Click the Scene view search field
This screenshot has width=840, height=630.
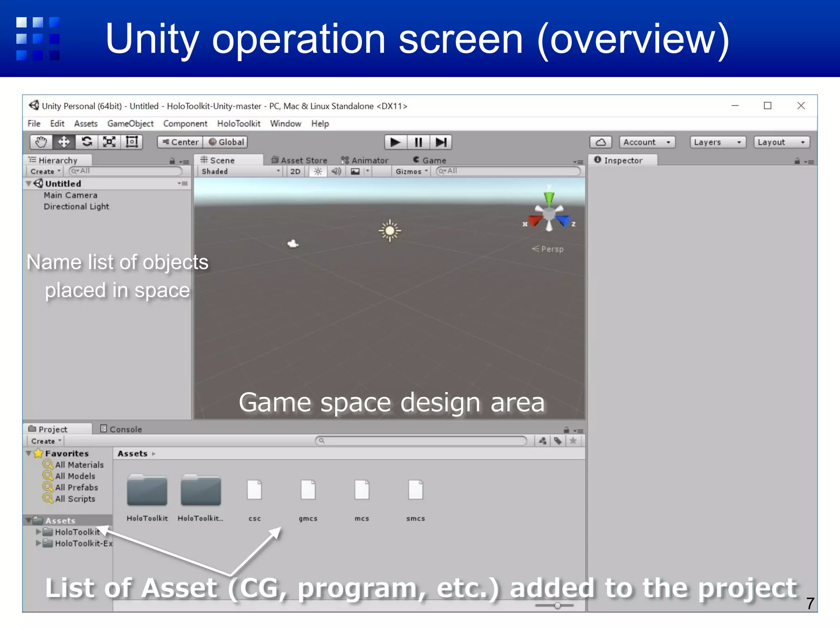(508, 171)
